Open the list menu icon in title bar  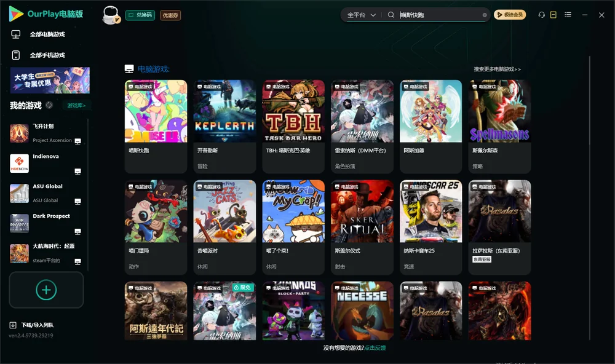tap(568, 15)
